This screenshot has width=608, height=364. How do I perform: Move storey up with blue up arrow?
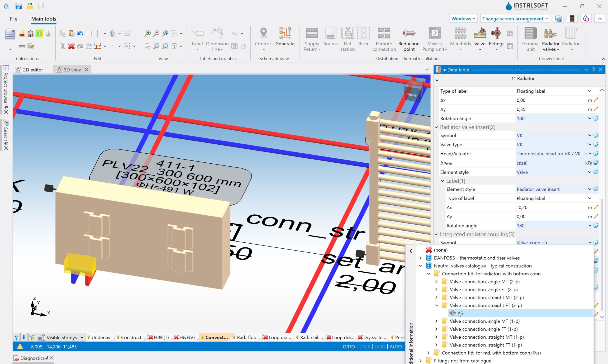coord(16,337)
